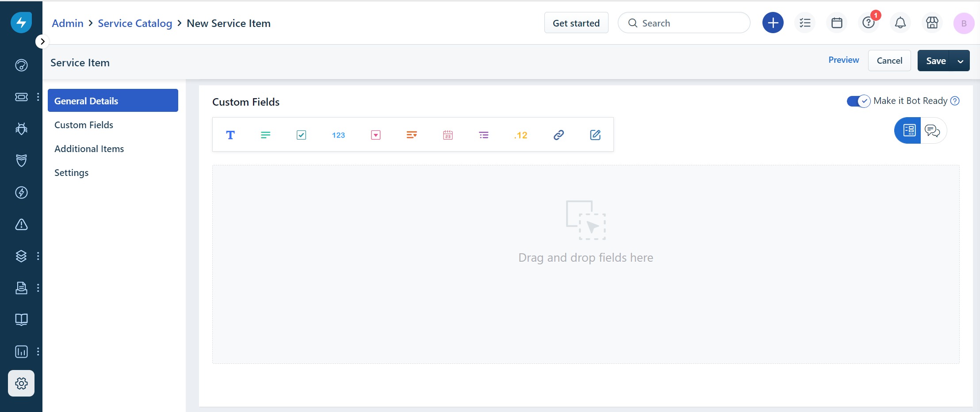Open the notifications bell icon
This screenshot has width=980, height=412.
coord(900,23)
